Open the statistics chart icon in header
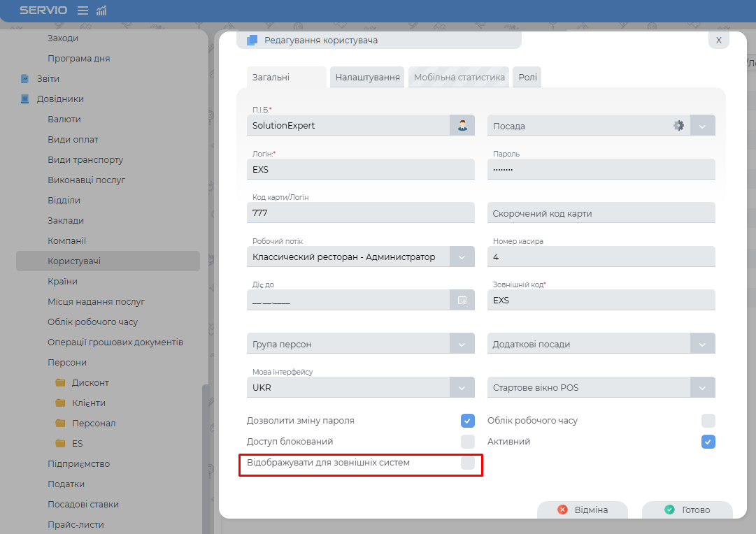 (101, 10)
